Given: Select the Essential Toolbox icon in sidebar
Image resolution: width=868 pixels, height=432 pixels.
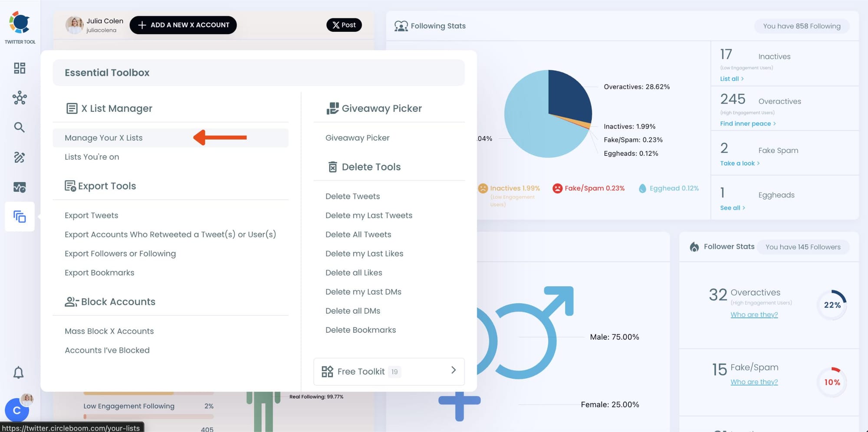Looking at the screenshot, I should click(x=20, y=216).
